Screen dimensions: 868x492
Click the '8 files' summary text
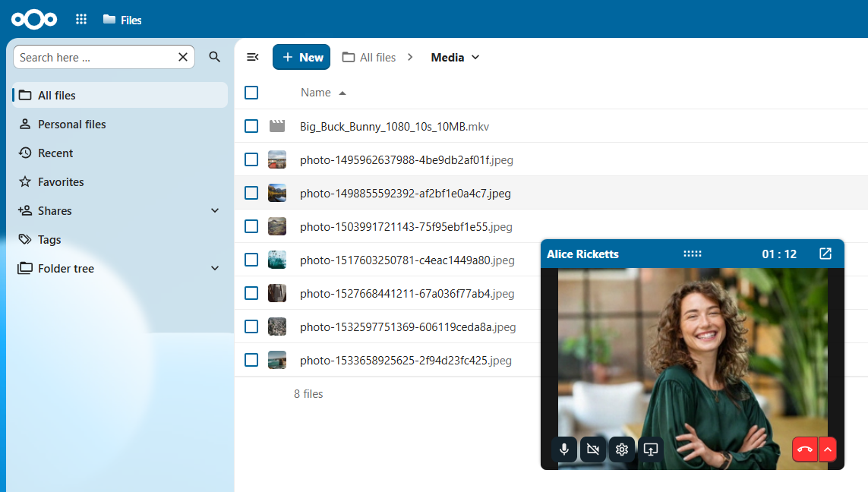(x=308, y=393)
